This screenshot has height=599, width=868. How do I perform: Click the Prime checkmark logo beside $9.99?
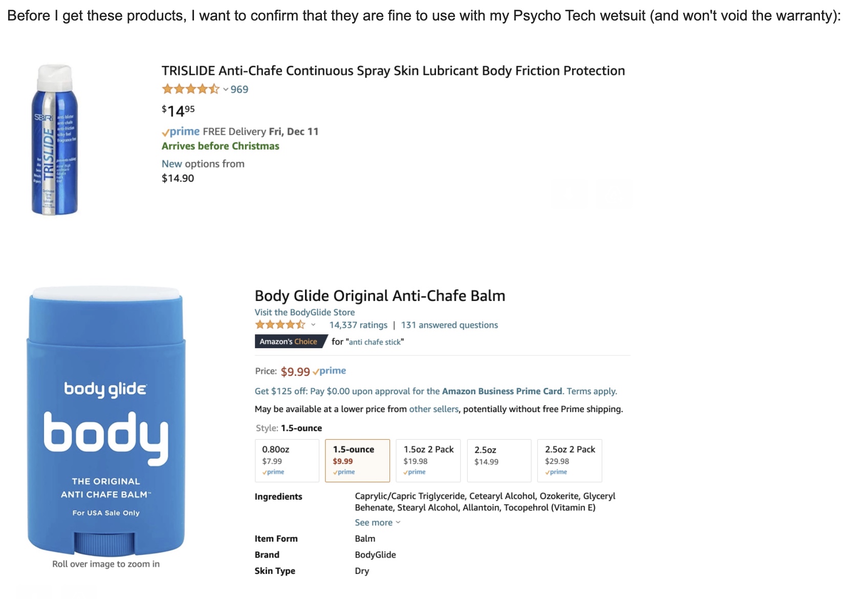click(330, 371)
